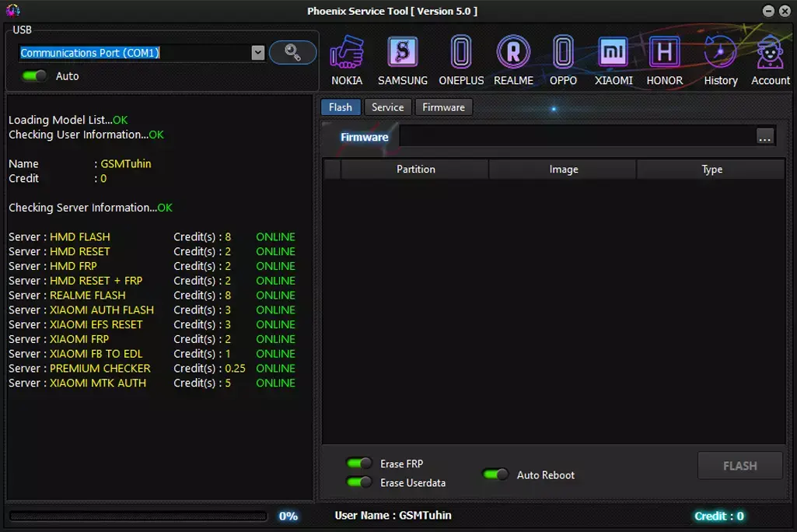
Task: Browse firmware with the ellipsis button
Action: pos(765,137)
